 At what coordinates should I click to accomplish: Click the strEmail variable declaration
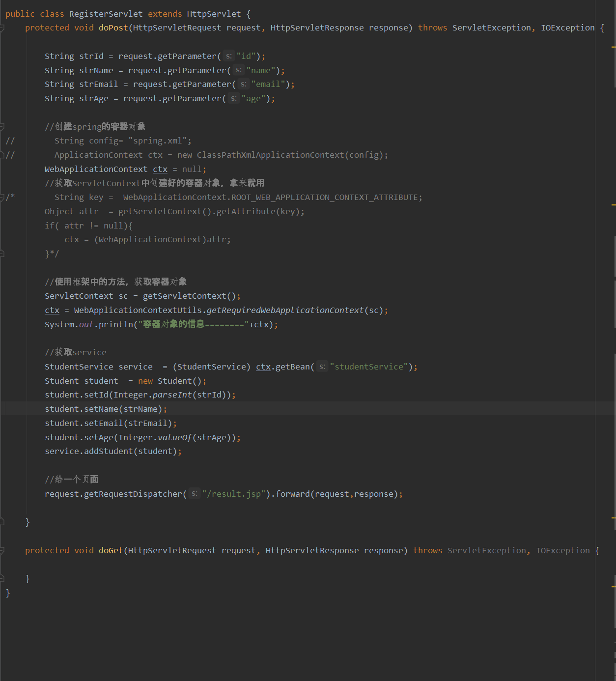[x=99, y=85]
